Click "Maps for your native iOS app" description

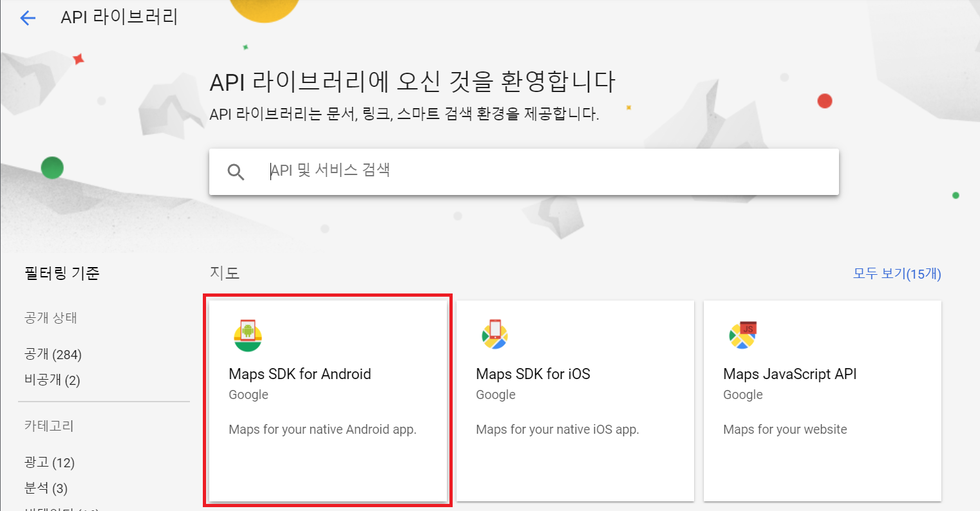click(x=557, y=429)
